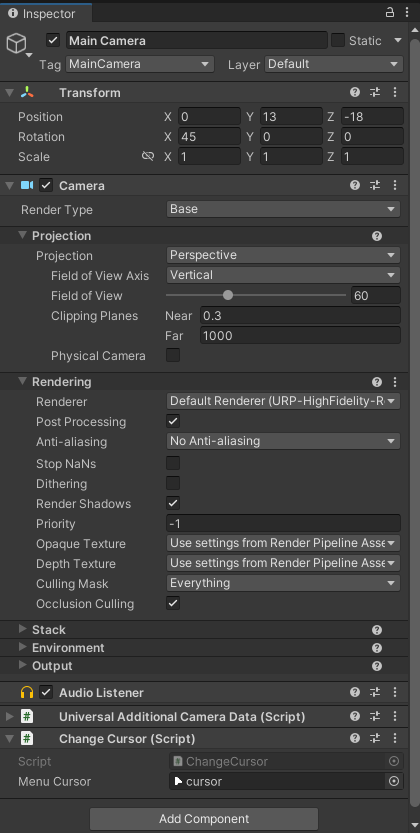
Task: Open the Static flags dropdown arrow
Action: 398,40
